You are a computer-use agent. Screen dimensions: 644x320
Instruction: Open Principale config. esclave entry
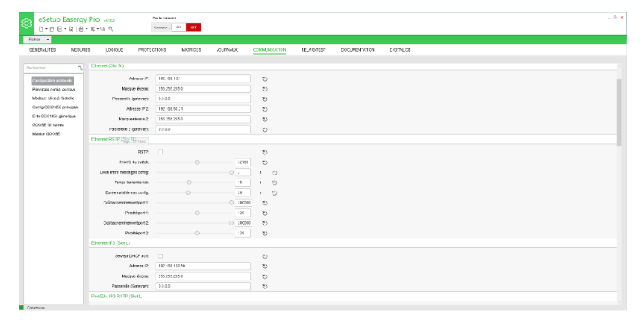[54, 89]
